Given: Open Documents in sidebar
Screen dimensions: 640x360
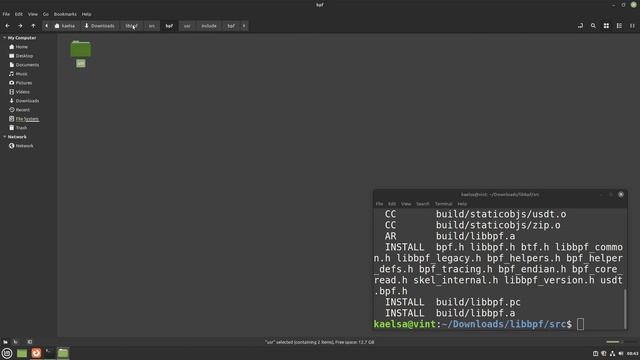Looking at the screenshot, I should coord(27,65).
